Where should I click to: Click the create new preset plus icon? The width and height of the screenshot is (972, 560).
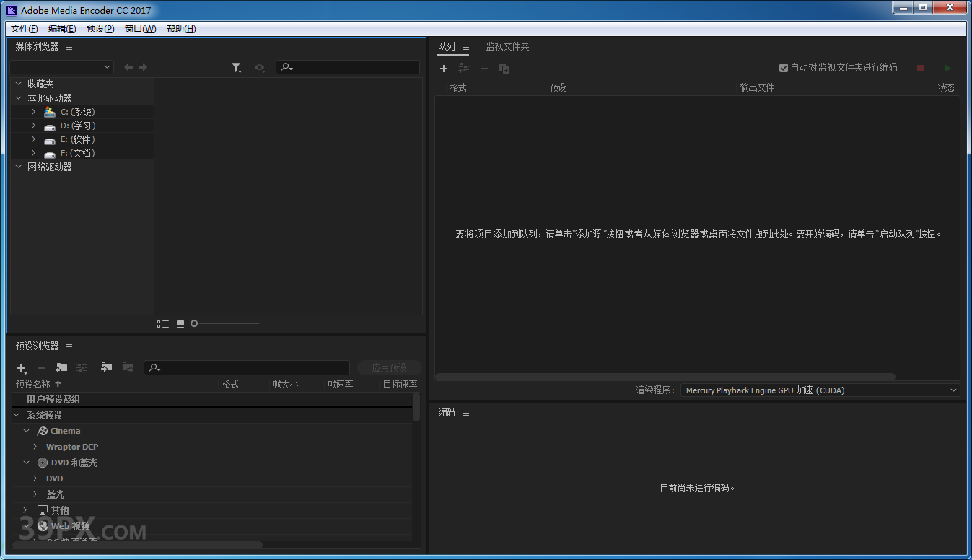click(22, 368)
